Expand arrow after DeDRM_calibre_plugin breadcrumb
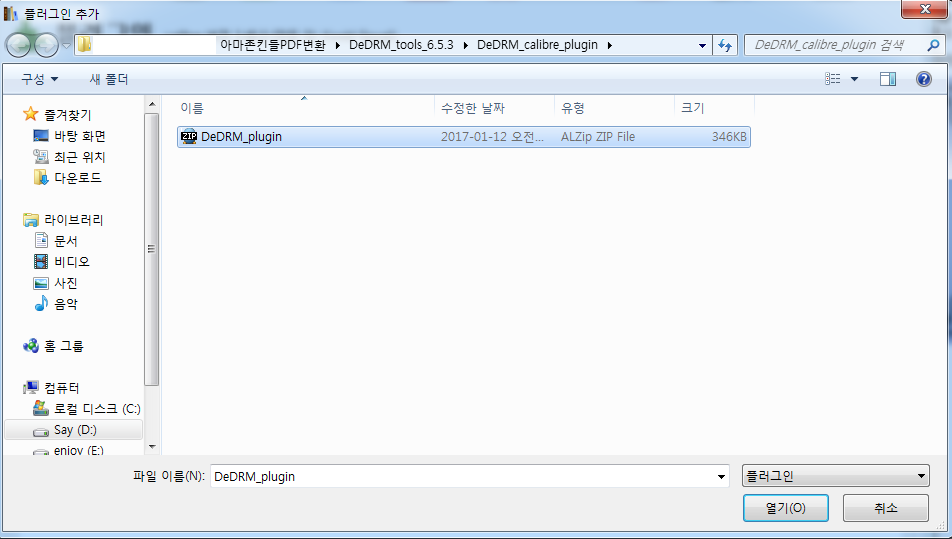The width and height of the screenshot is (952, 539). [x=610, y=45]
